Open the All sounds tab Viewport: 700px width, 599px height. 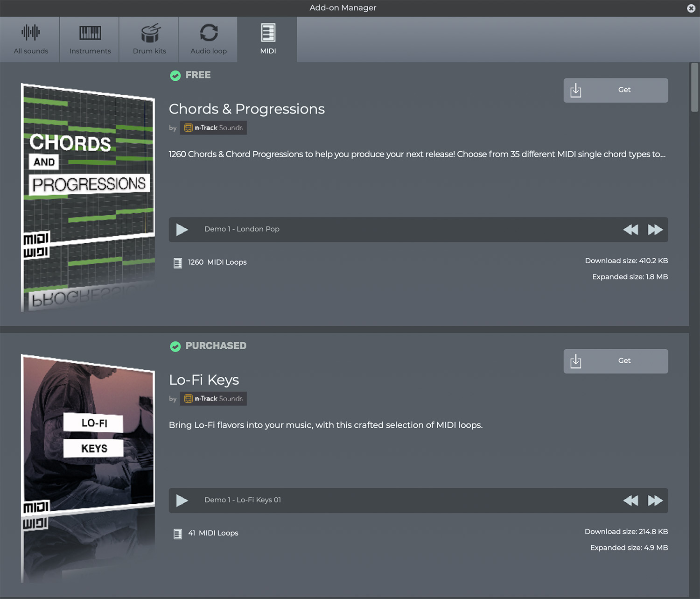coord(31,40)
